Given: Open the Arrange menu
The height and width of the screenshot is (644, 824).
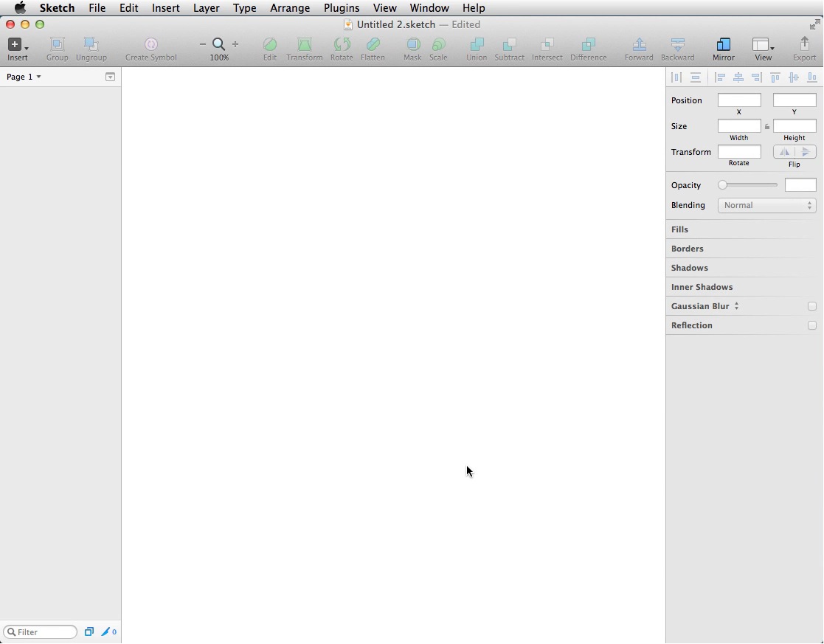Looking at the screenshot, I should pos(289,8).
